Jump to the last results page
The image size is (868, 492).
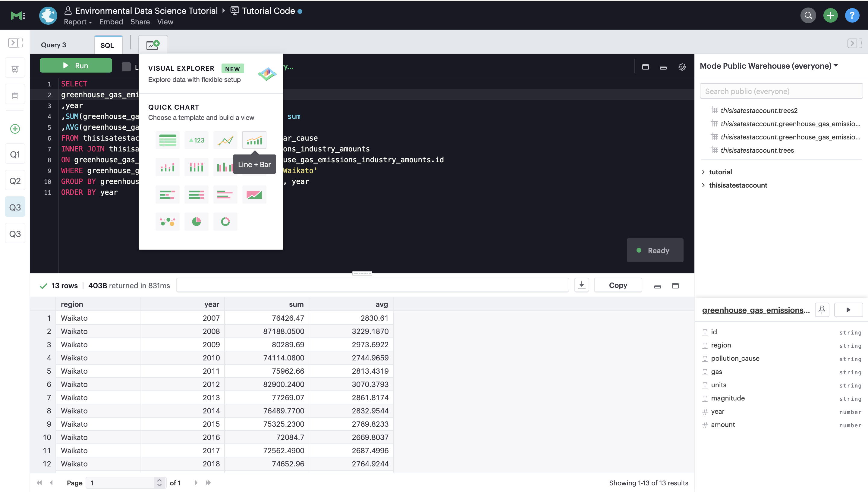coord(208,483)
